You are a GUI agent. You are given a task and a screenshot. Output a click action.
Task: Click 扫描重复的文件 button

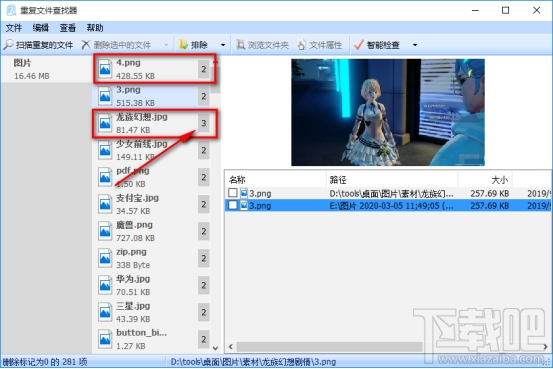pyautogui.click(x=38, y=45)
